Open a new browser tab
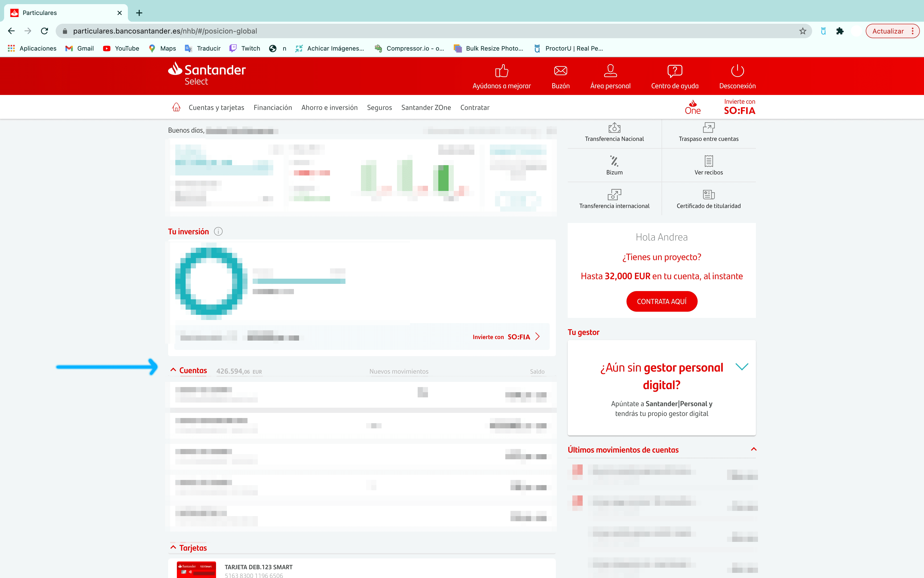Image resolution: width=924 pixels, height=578 pixels. coord(139,13)
